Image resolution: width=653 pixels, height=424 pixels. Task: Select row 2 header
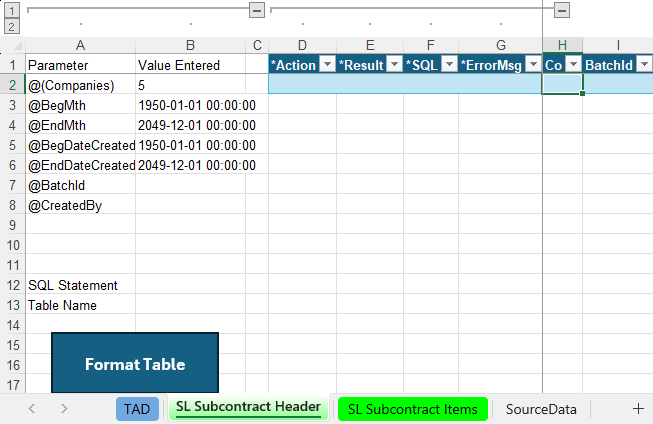[12, 85]
